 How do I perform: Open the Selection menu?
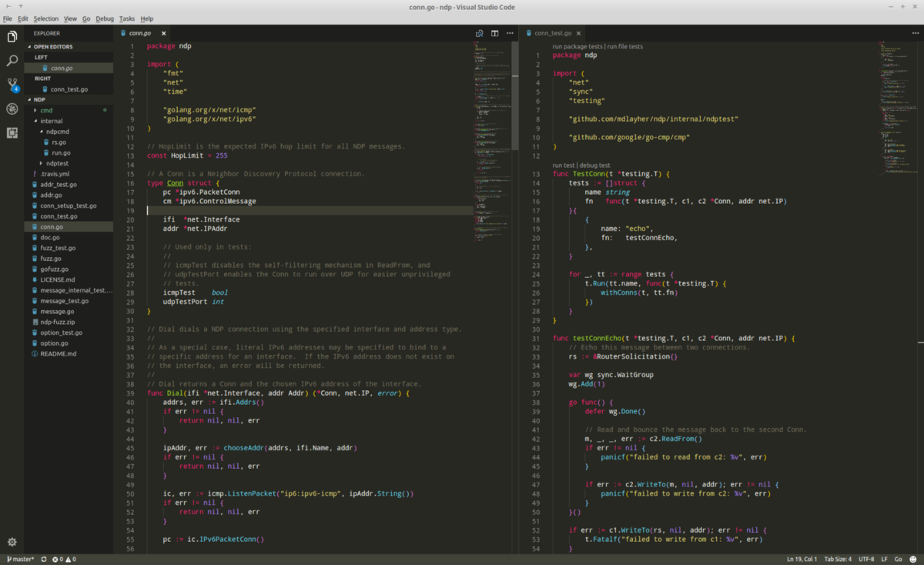[45, 18]
